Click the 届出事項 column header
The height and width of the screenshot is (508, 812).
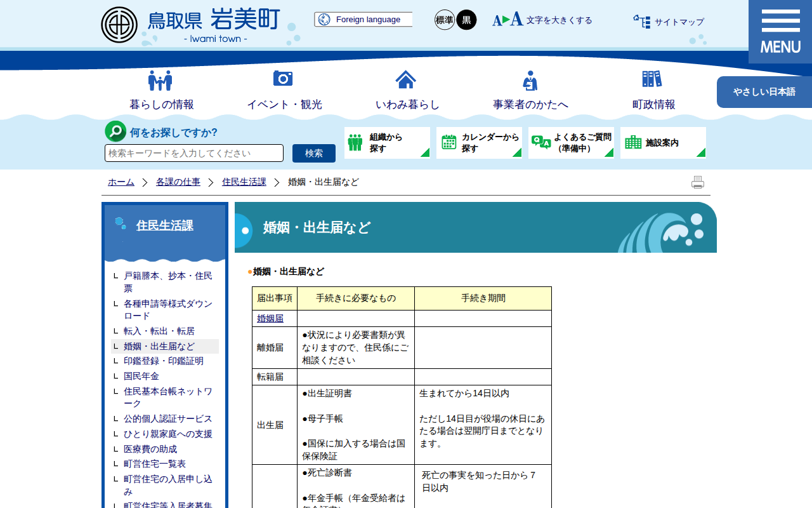(x=275, y=298)
